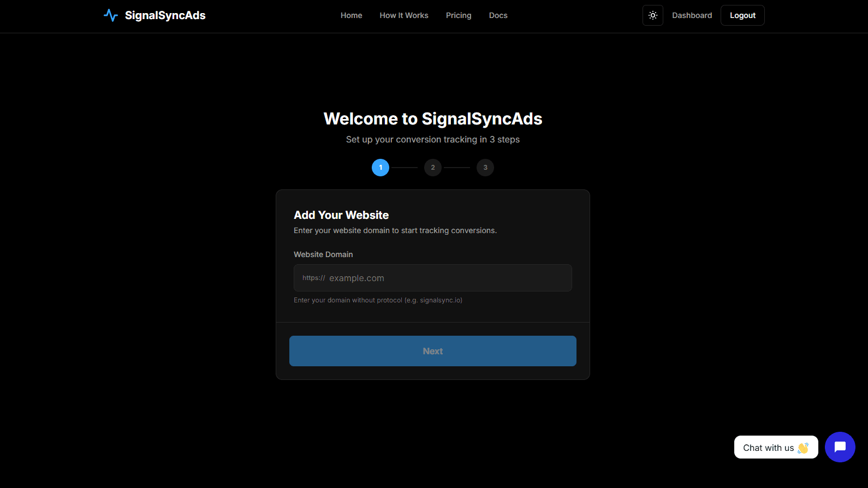This screenshot has width=868, height=488.
Task: Click 'Enter your website domain to start' description
Action: [395, 230]
